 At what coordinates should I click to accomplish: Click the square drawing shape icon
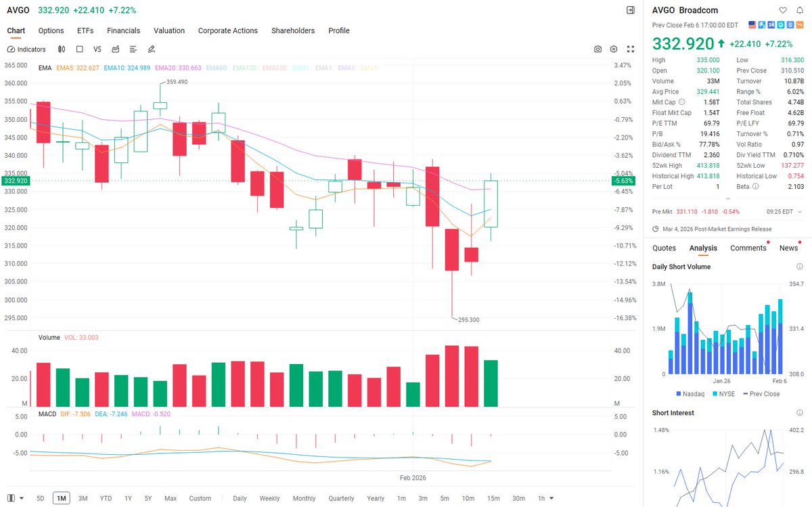tap(80, 49)
